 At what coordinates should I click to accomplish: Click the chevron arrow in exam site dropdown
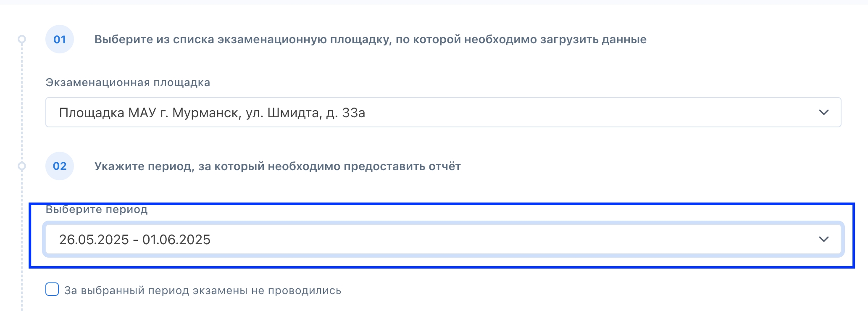point(823,113)
